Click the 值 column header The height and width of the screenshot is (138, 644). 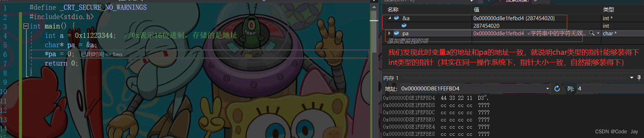(476, 10)
